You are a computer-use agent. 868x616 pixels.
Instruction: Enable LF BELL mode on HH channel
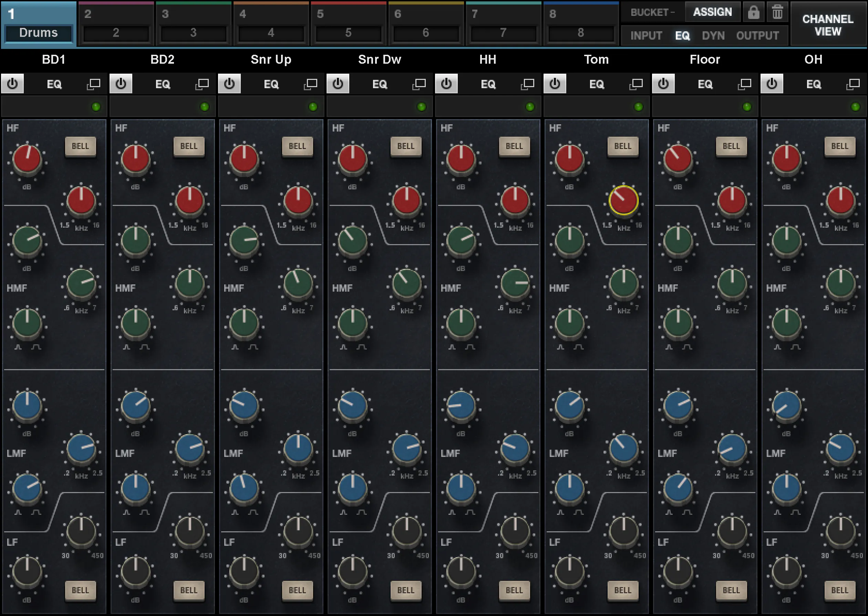(x=514, y=591)
